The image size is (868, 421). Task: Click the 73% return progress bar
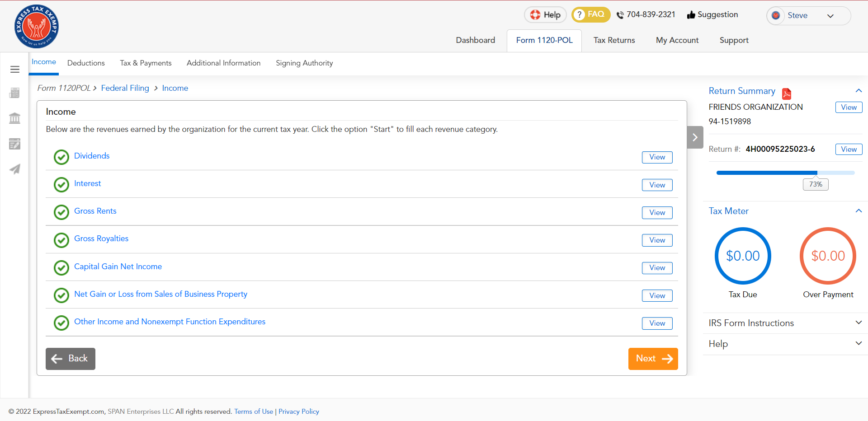(x=785, y=173)
